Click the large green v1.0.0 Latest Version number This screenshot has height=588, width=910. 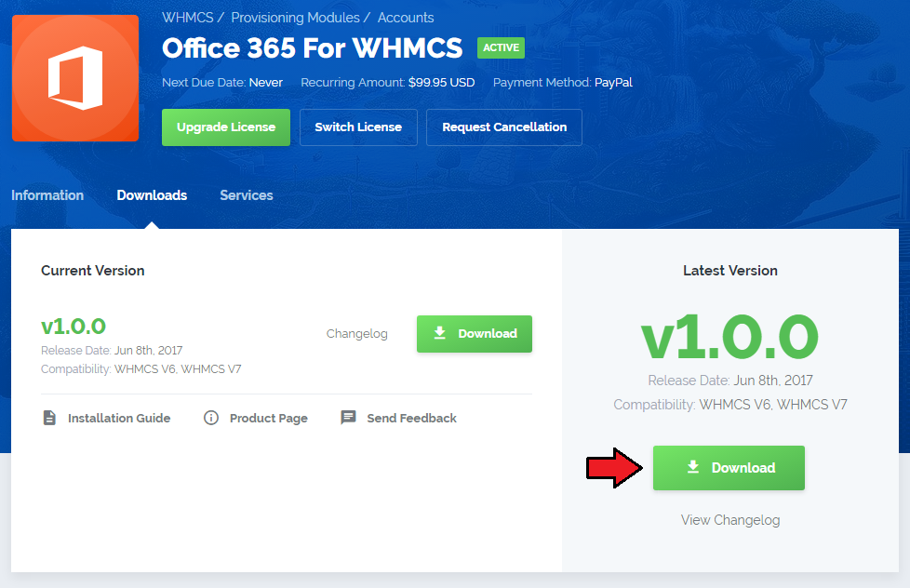[730, 337]
